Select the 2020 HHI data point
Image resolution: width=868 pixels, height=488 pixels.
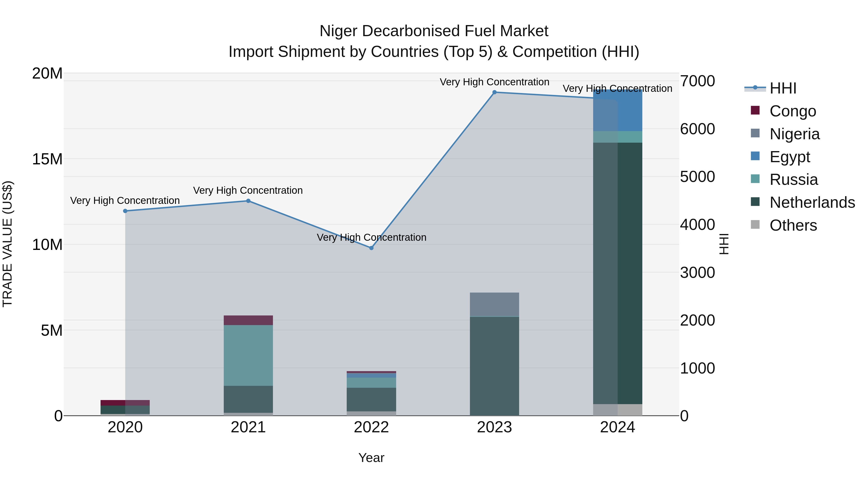(x=125, y=211)
